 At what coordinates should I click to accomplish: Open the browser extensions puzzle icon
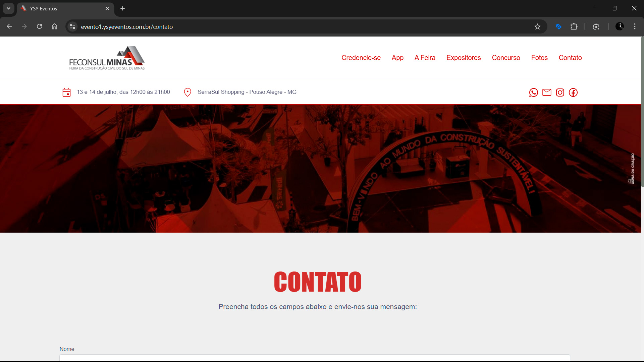tap(574, 26)
